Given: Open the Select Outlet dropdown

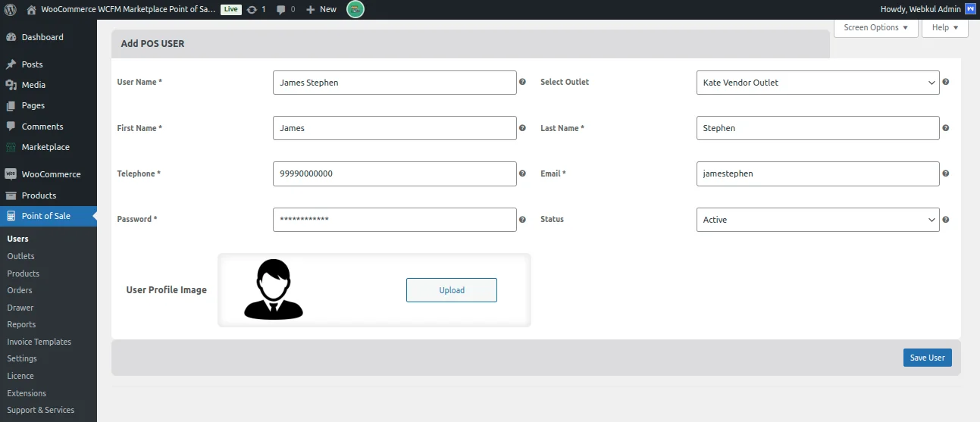Looking at the screenshot, I should click(x=818, y=83).
